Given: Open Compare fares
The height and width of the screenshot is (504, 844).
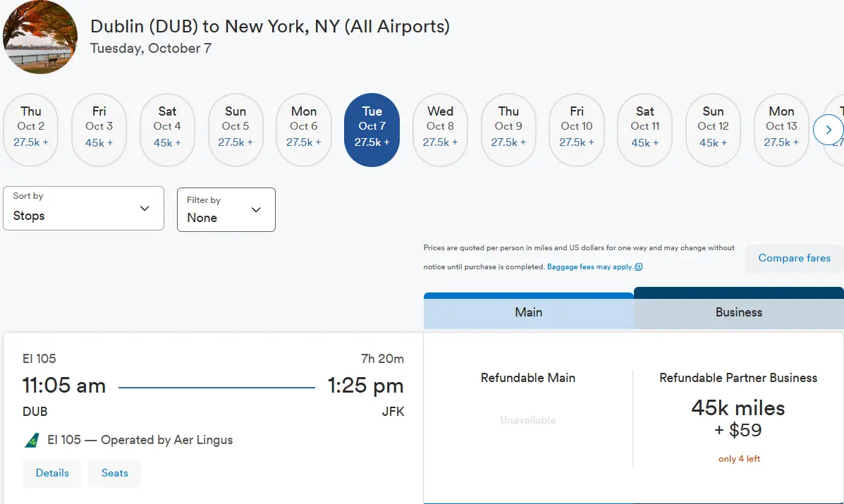Looking at the screenshot, I should [794, 258].
